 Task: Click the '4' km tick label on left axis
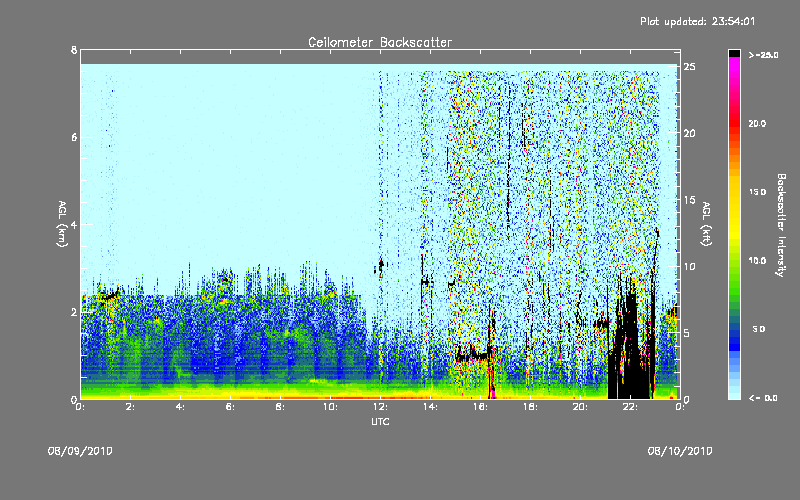click(74, 224)
